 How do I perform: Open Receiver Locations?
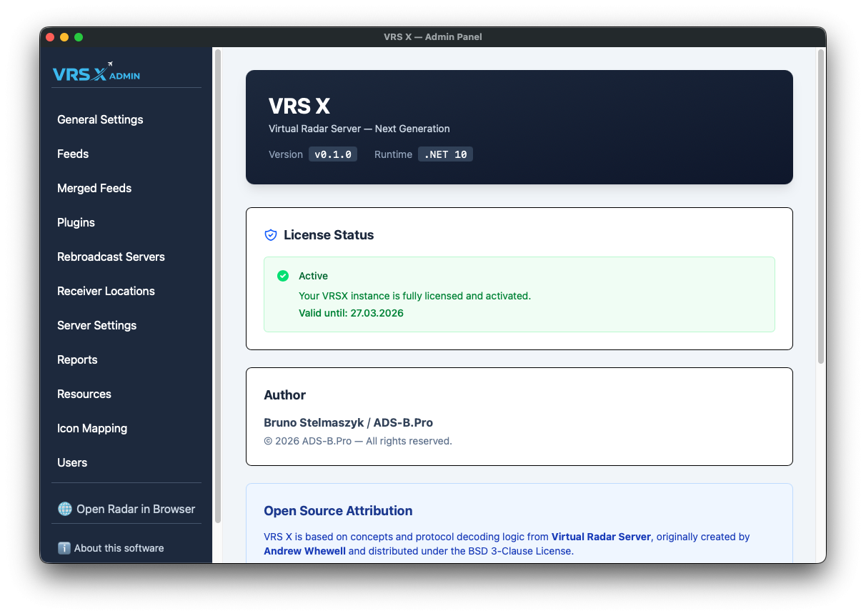coord(106,291)
